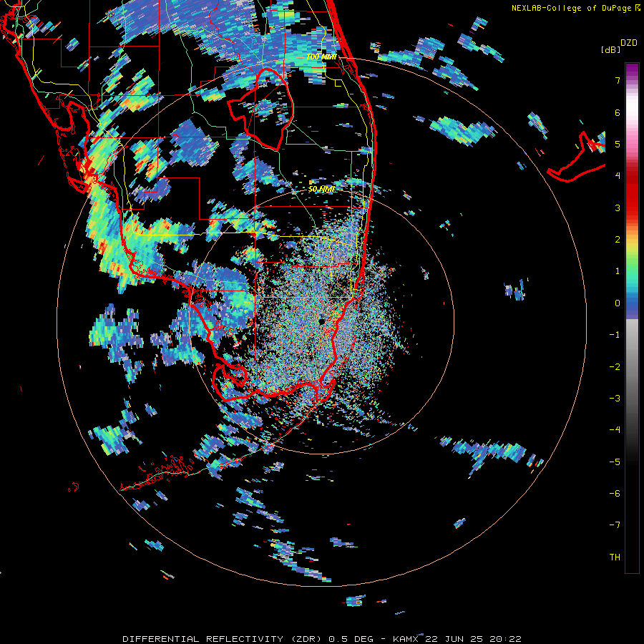Click the 6 value on color scale
Screen dimensions: 644x644
(618, 112)
